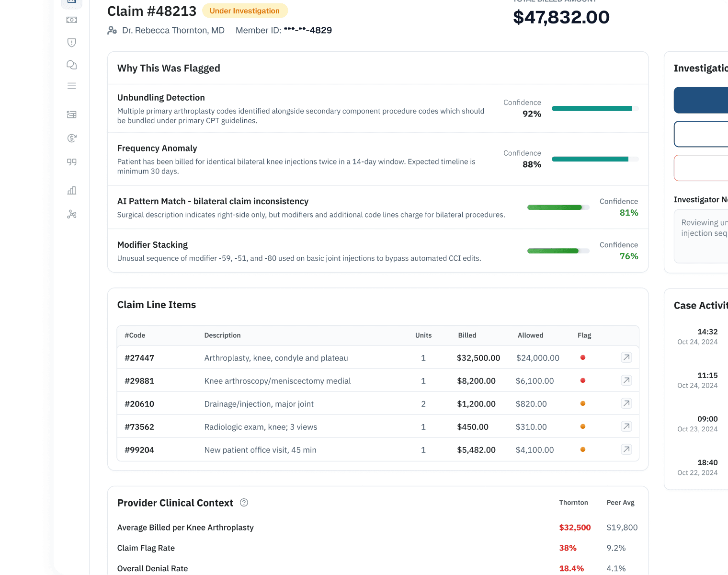Click the three-line list sidebar icon

pos(72,86)
